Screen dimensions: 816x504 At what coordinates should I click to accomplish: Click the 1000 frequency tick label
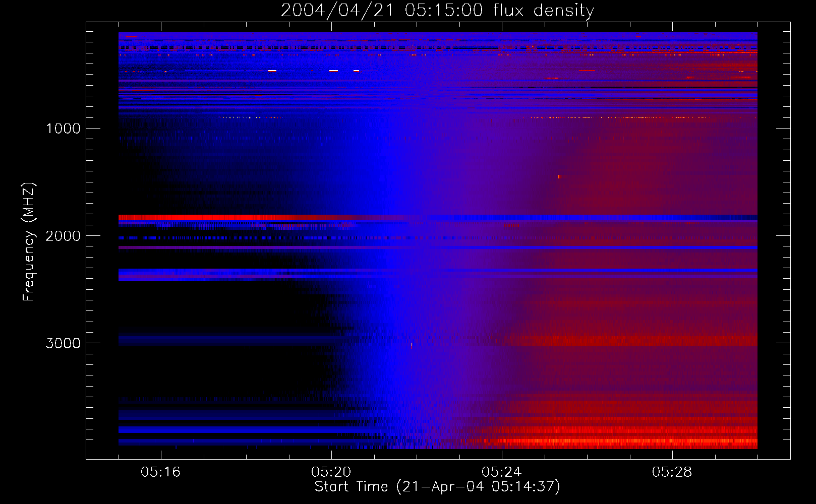tap(64, 129)
